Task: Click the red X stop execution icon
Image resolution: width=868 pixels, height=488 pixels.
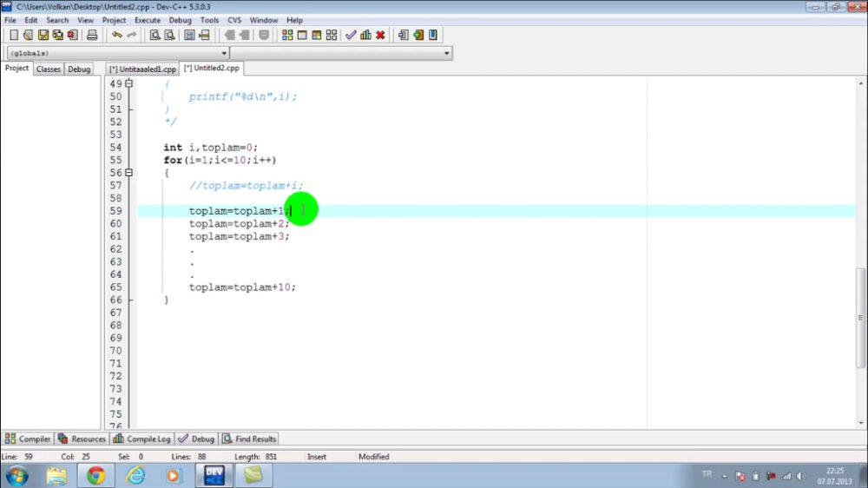Action: [380, 35]
